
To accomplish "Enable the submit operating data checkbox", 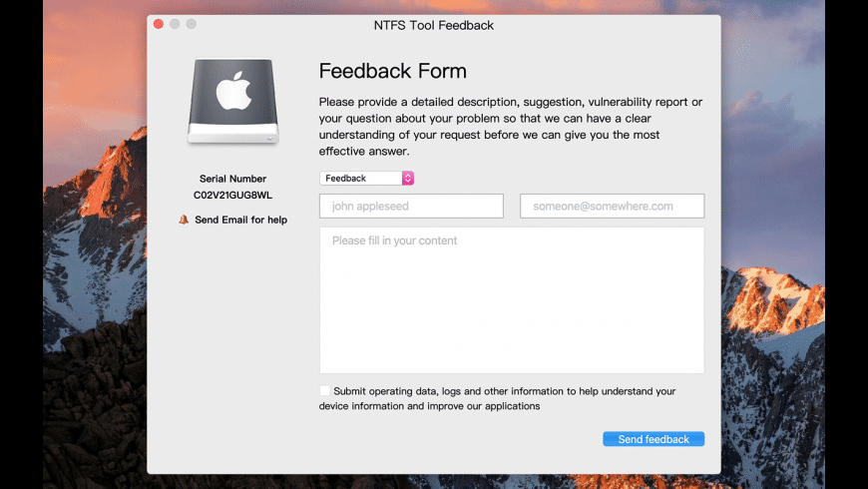I will [325, 390].
